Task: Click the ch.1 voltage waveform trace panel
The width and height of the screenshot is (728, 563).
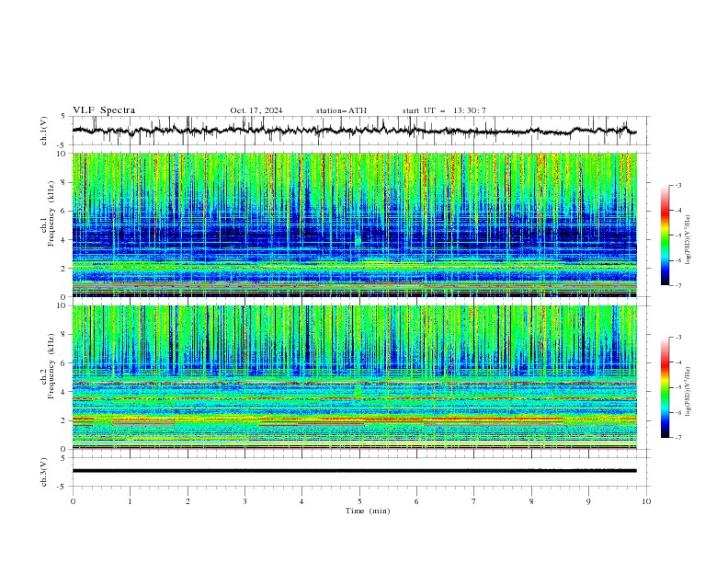Action: click(x=360, y=131)
